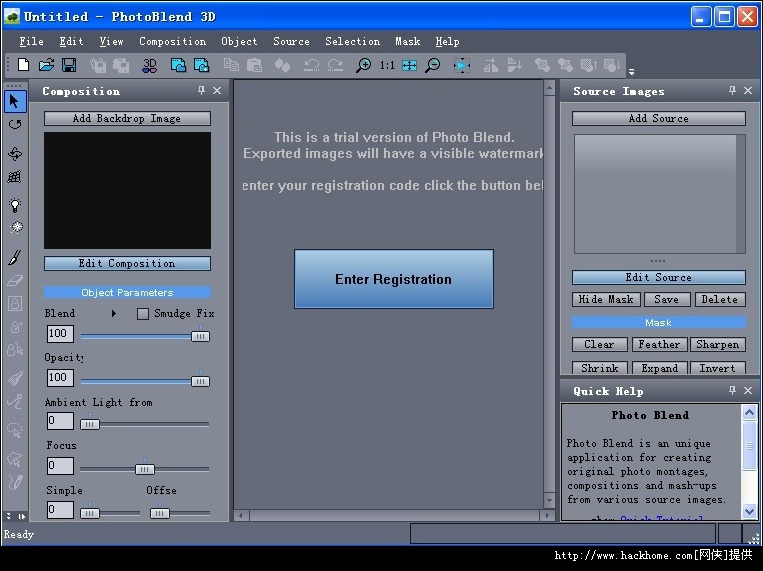Screen dimensions: 763x571
Task: Click the Add Source button
Action: pyautogui.click(x=658, y=118)
